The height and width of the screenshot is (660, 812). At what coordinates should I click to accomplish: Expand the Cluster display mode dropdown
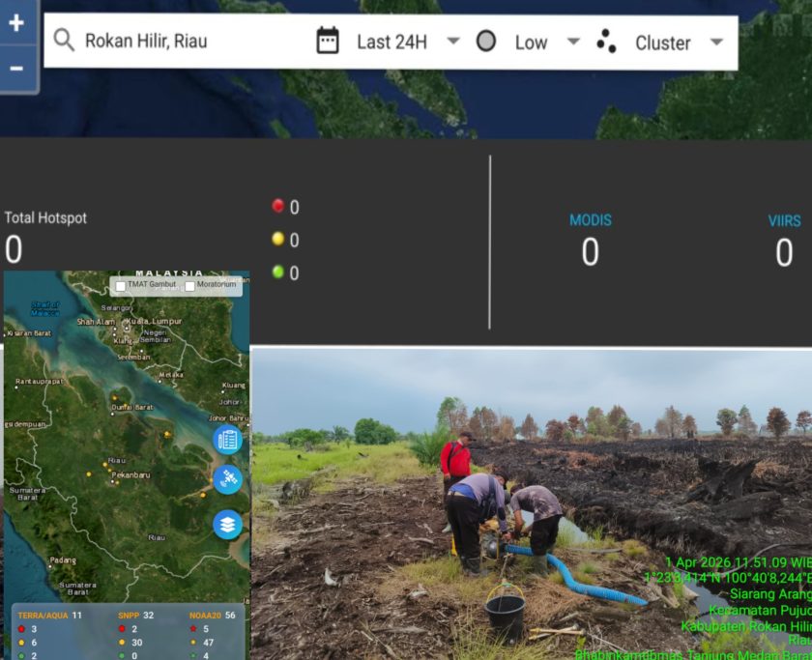716,42
